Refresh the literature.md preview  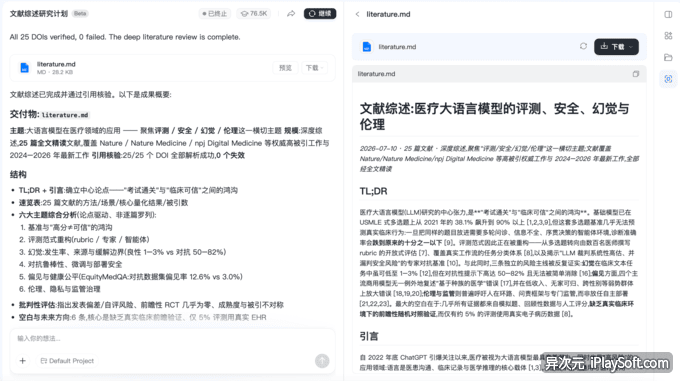(583, 46)
